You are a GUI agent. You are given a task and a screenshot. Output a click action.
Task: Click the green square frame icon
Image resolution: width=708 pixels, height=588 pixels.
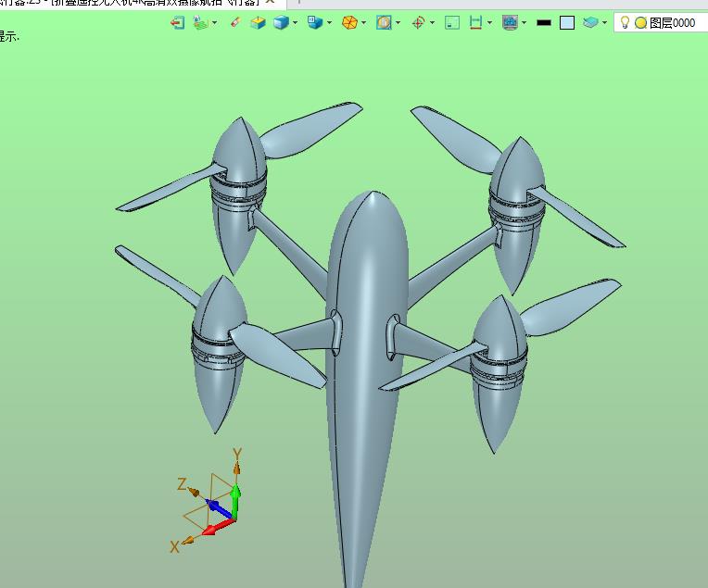[x=452, y=22]
